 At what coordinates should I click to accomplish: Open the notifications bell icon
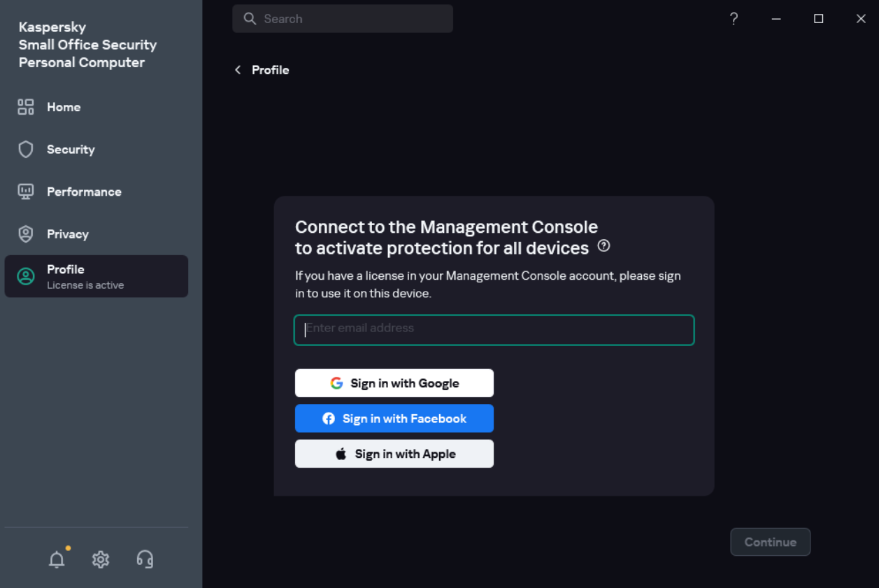(x=57, y=559)
